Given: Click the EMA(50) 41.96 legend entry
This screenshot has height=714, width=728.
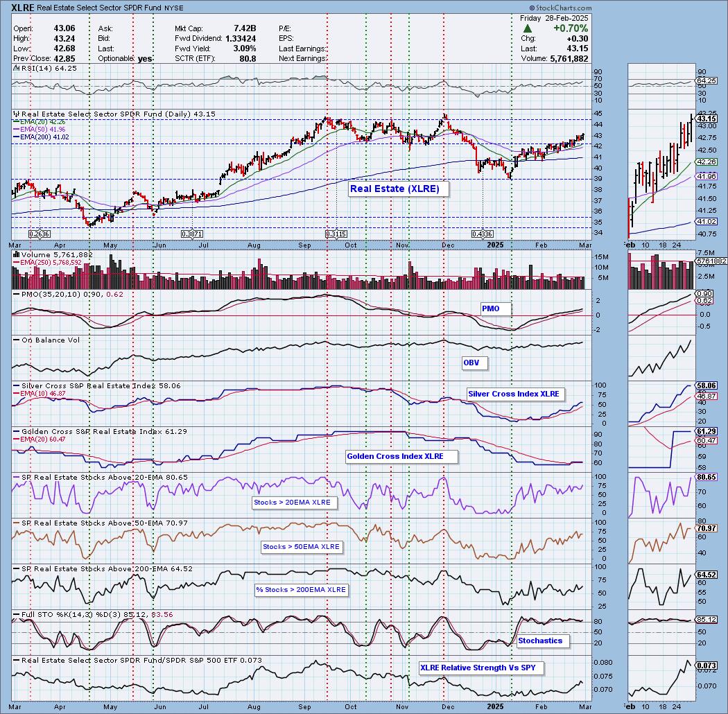Looking at the screenshot, I should click(x=40, y=130).
